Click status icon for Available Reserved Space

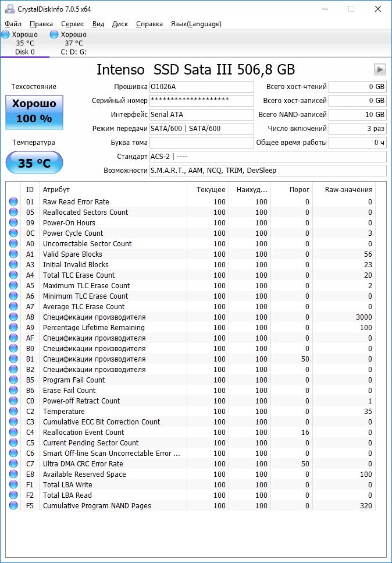[13, 474]
